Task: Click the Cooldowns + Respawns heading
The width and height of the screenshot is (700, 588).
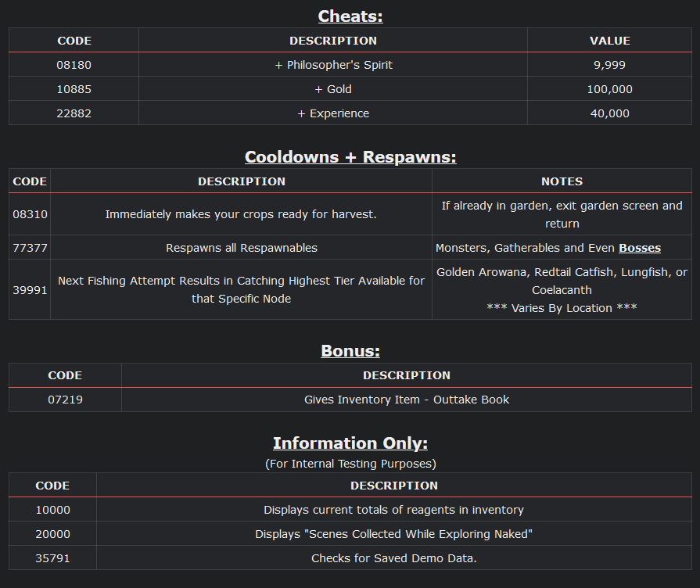Action: [x=350, y=156]
